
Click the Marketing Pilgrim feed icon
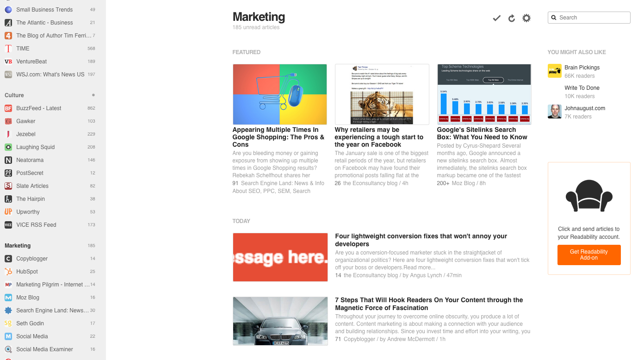point(8,285)
